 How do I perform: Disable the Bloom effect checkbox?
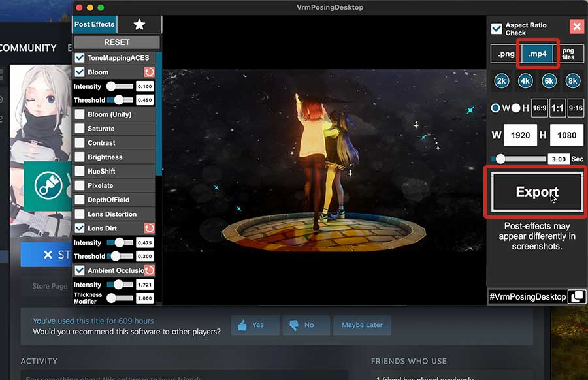(80, 72)
